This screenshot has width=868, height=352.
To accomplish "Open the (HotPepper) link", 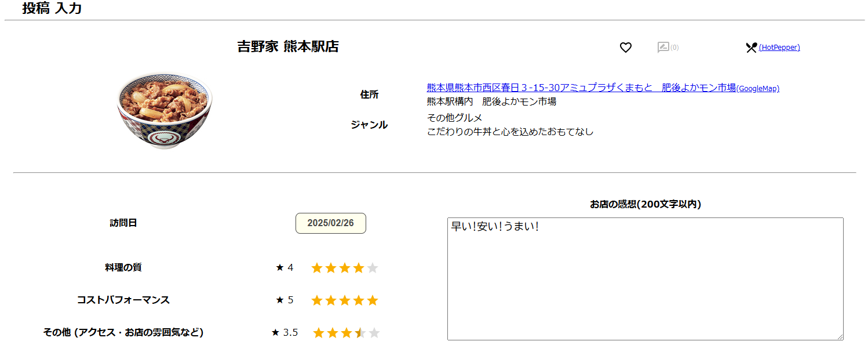I will click(x=779, y=48).
